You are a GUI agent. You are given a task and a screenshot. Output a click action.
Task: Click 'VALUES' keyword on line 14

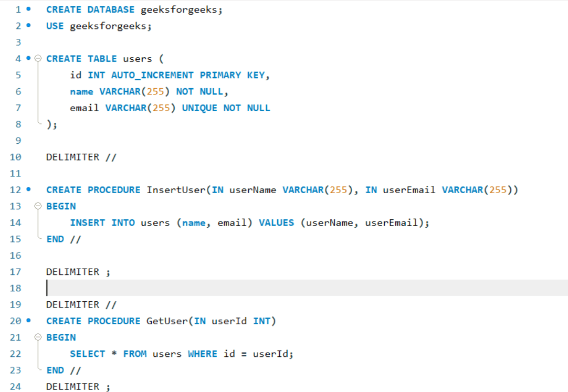(277, 223)
